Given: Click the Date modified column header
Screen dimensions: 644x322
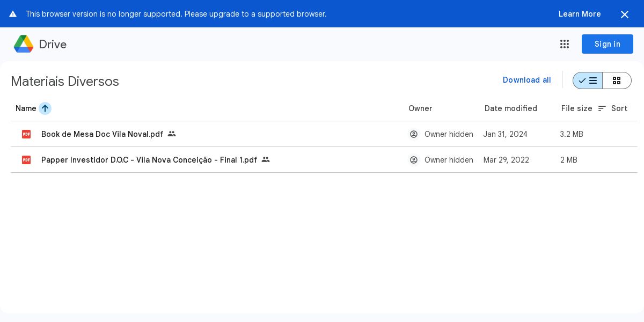Looking at the screenshot, I should tap(510, 108).
